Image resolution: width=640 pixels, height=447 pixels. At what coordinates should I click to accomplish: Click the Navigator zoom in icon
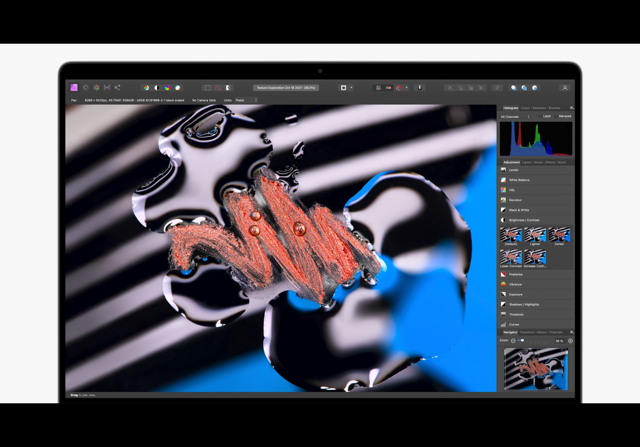pyautogui.click(x=570, y=341)
